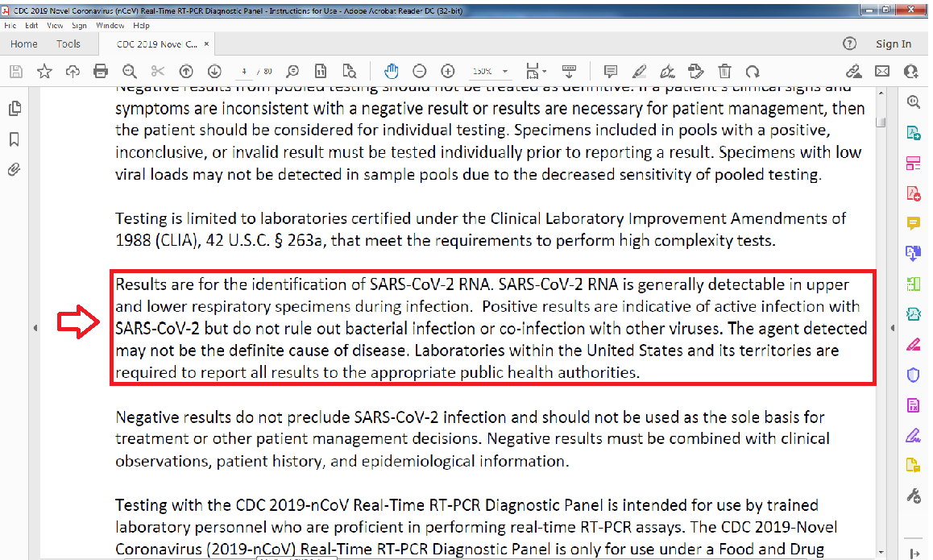Open page thumbnails panel
This screenshot has height=560, width=933.
click(x=15, y=108)
